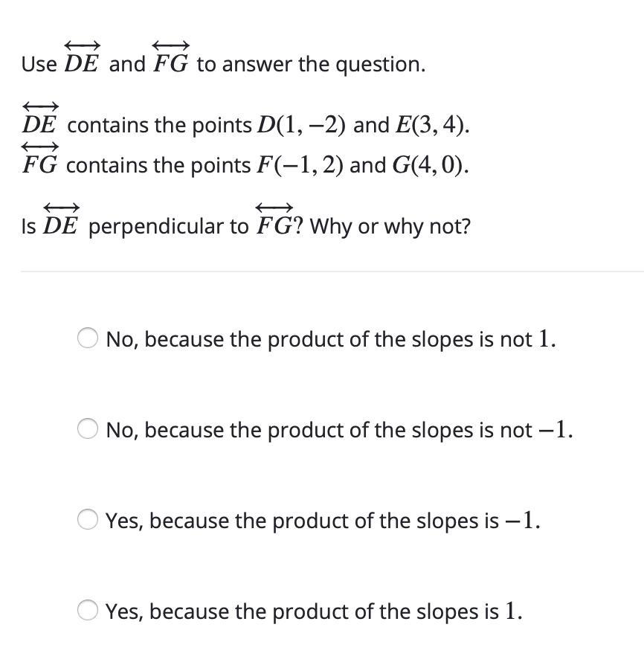This screenshot has width=644, height=665.
Task: Click the answer text "No, because the product of the slopes is not 1."
Action: click(x=331, y=339)
